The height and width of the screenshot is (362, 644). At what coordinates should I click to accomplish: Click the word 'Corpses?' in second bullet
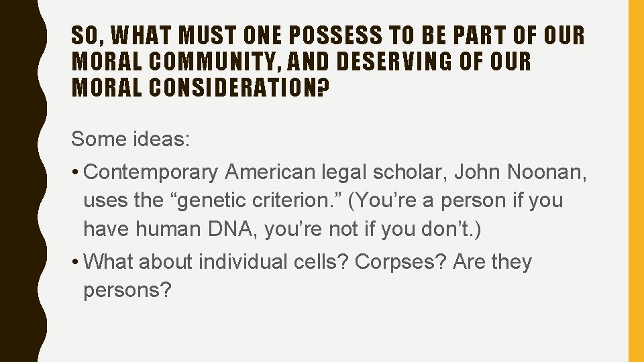[x=400, y=262]
